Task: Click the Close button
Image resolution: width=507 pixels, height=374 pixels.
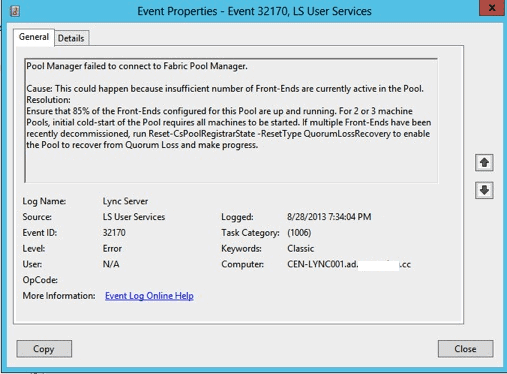Action: pyautogui.click(x=465, y=349)
